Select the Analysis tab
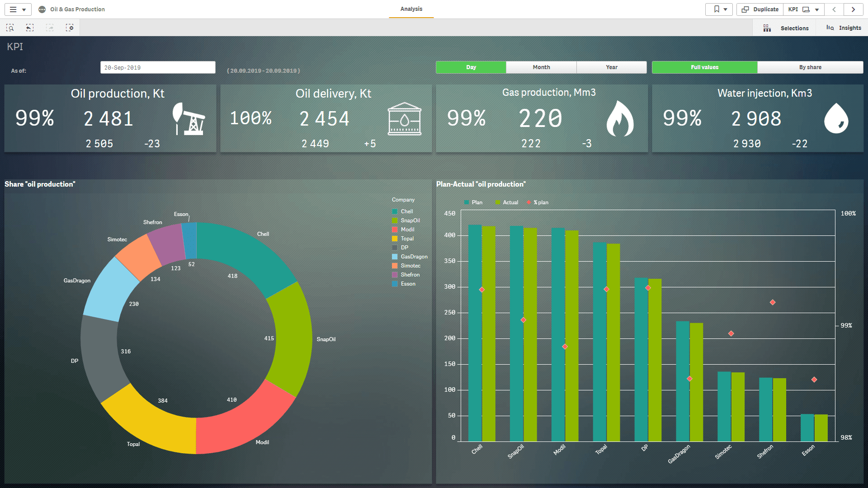This screenshot has height=488, width=868. (411, 9)
